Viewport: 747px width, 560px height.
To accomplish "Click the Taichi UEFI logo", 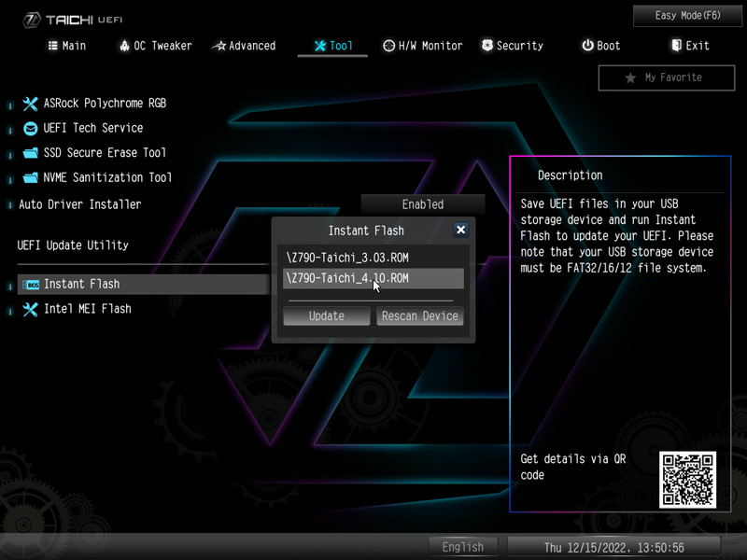I will click(73, 20).
